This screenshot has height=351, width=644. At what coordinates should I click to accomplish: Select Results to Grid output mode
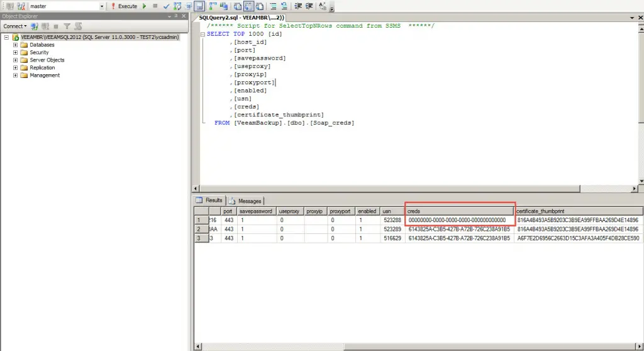coord(248,6)
